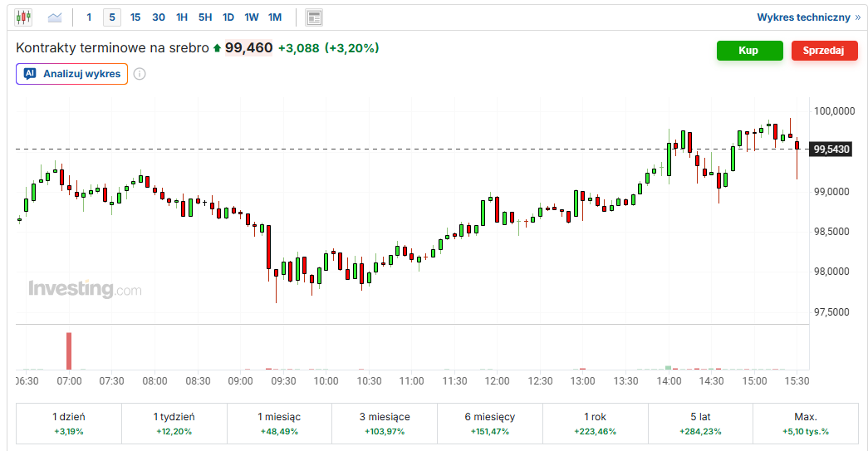The image size is (868, 451).
Task: Click the 15:30 time axis label
Action: 797,380
